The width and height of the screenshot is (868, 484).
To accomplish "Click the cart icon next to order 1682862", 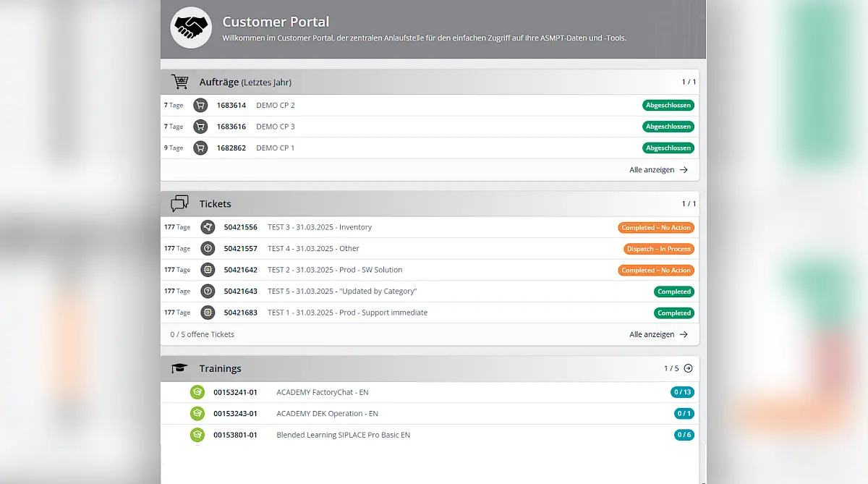I will (200, 148).
